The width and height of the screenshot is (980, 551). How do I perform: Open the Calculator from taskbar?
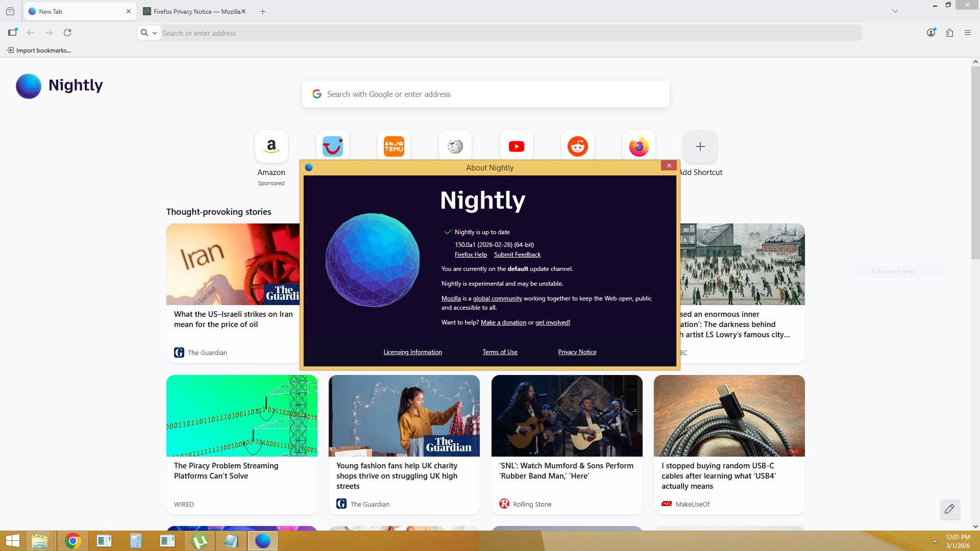[136, 541]
